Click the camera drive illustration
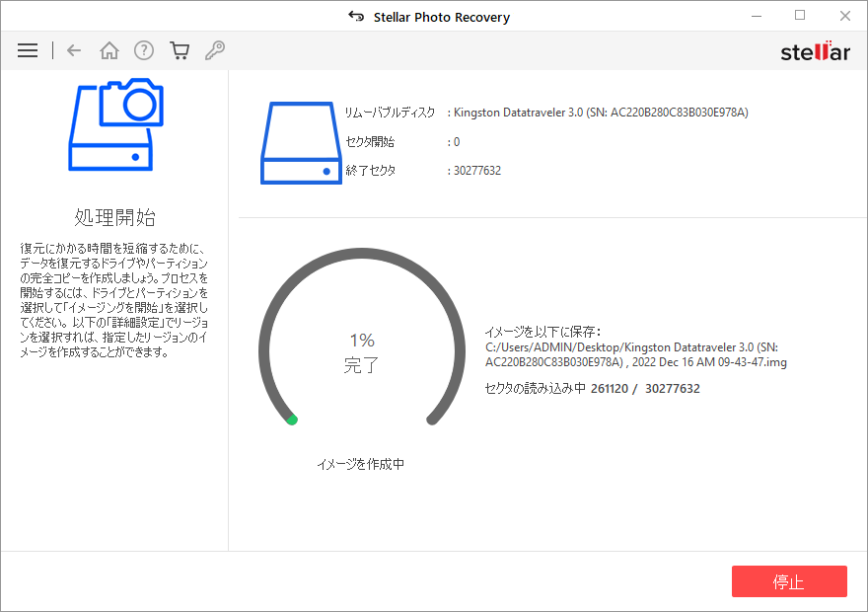The image size is (868, 612). [x=115, y=124]
